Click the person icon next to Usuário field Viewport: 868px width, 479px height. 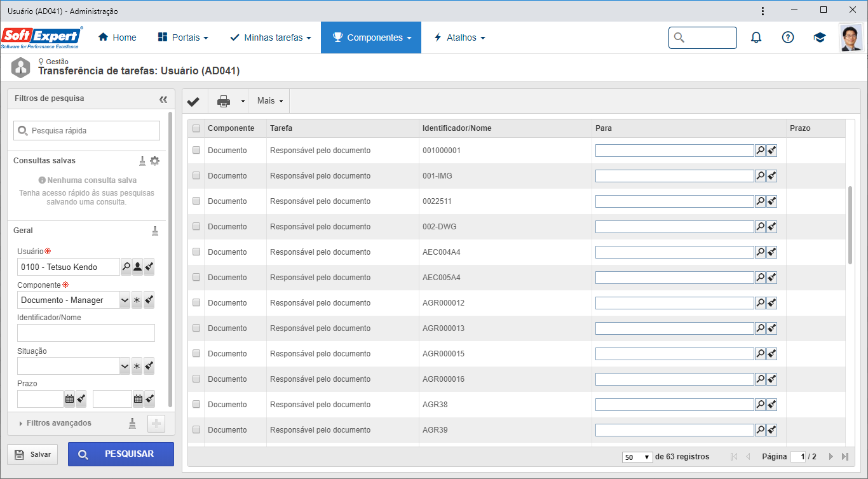coord(137,267)
